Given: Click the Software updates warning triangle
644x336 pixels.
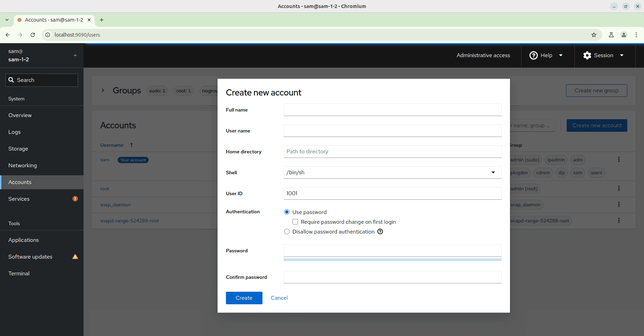Looking at the screenshot, I should click(x=75, y=257).
